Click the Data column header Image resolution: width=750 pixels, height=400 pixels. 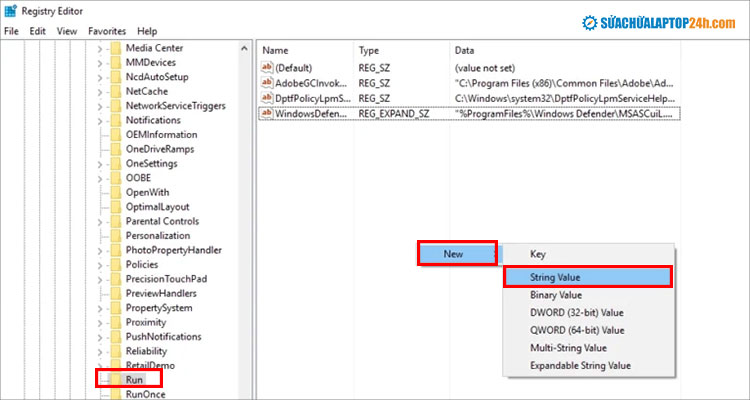(x=464, y=49)
